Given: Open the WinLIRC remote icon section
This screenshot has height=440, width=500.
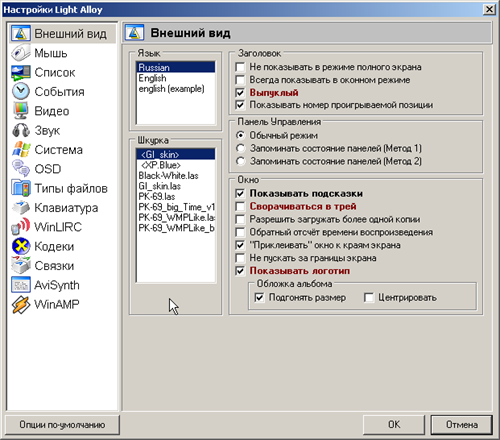Looking at the screenshot, I should coord(21,227).
